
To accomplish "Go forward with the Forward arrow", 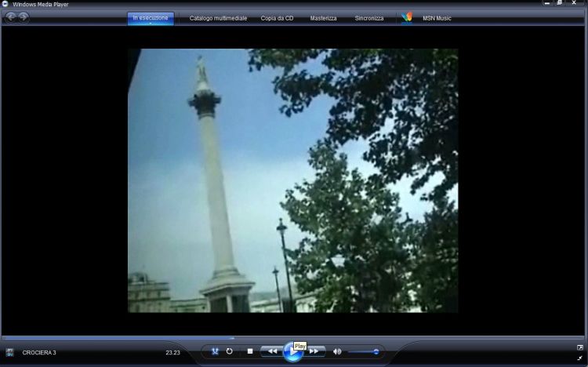I will click(24, 17).
